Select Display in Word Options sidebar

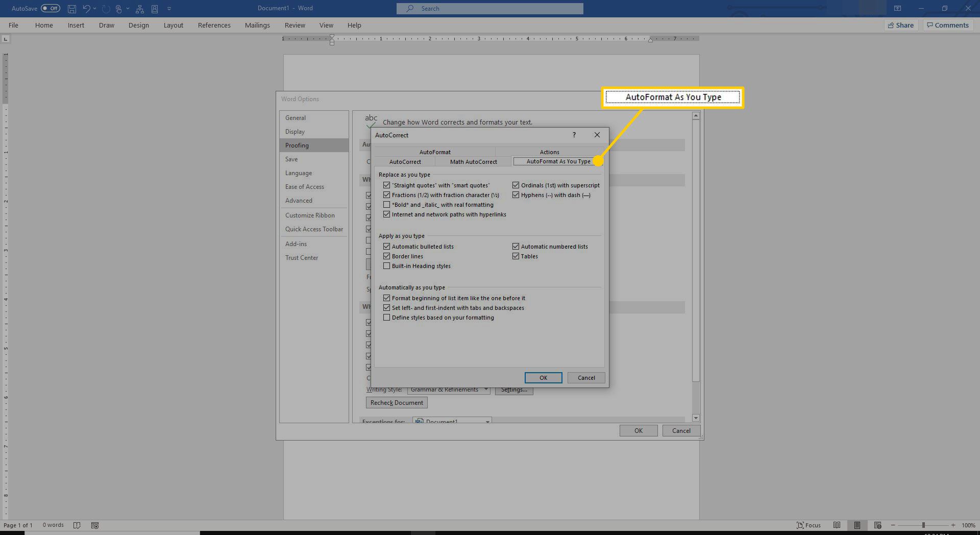(x=314, y=132)
